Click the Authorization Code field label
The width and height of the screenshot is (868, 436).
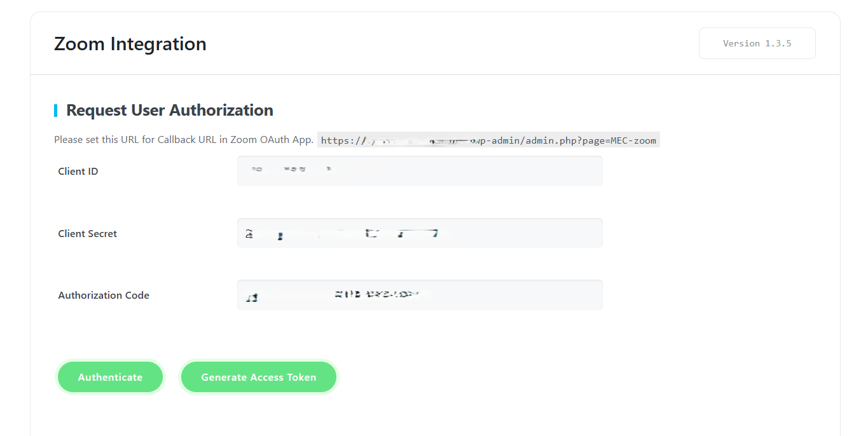104,295
